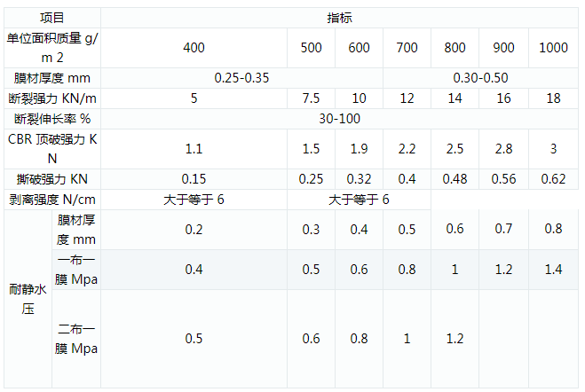Screen dimensions: 585x392
Task: Select the 撕破强力 KN row label
Action: tap(52, 179)
